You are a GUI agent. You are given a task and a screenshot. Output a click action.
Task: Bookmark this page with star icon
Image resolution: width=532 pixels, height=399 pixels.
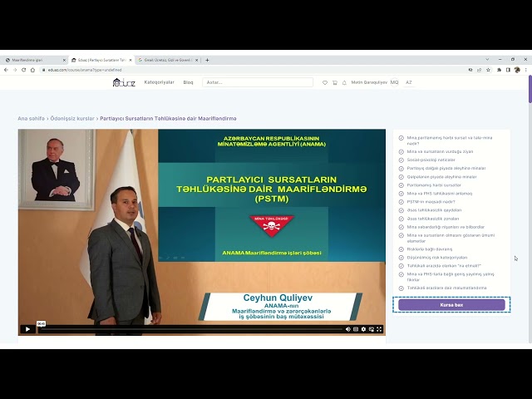pyautogui.click(x=488, y=70)
